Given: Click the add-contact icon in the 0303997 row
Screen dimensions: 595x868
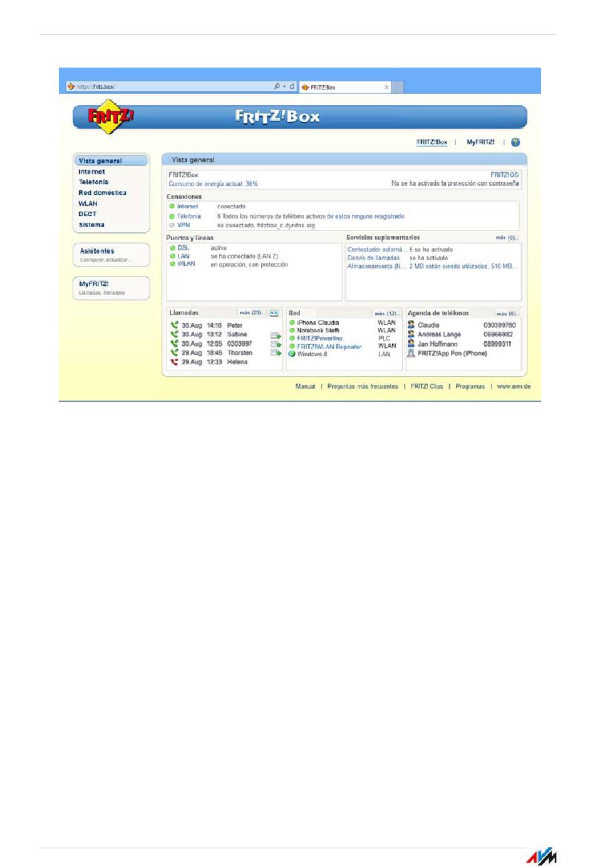Looking at the screenshot, I should (x=276, y=344).
